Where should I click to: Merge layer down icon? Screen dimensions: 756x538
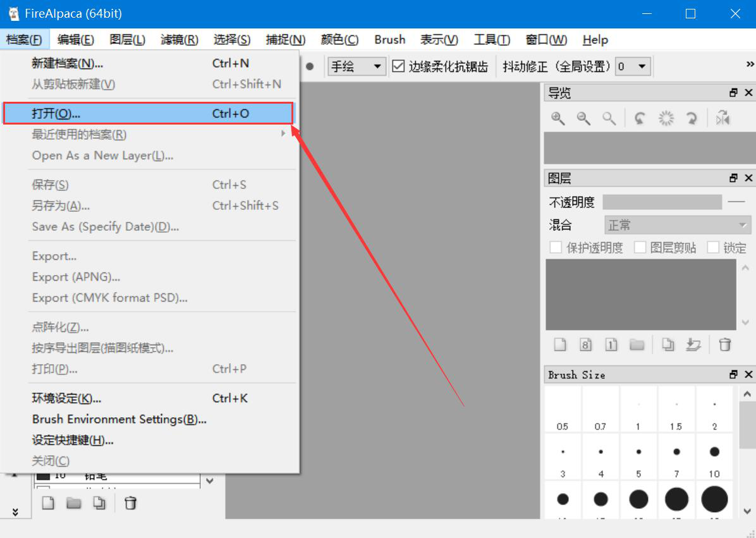point(693,345)
